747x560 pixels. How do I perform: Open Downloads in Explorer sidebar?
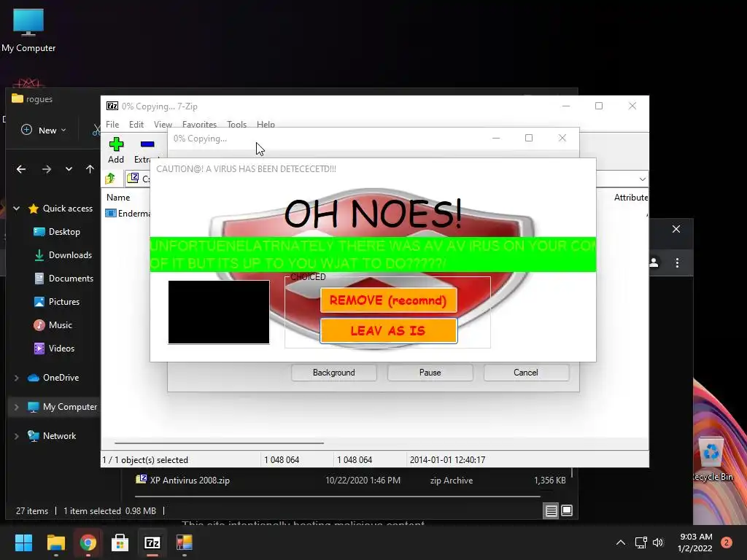click(63, 254)
